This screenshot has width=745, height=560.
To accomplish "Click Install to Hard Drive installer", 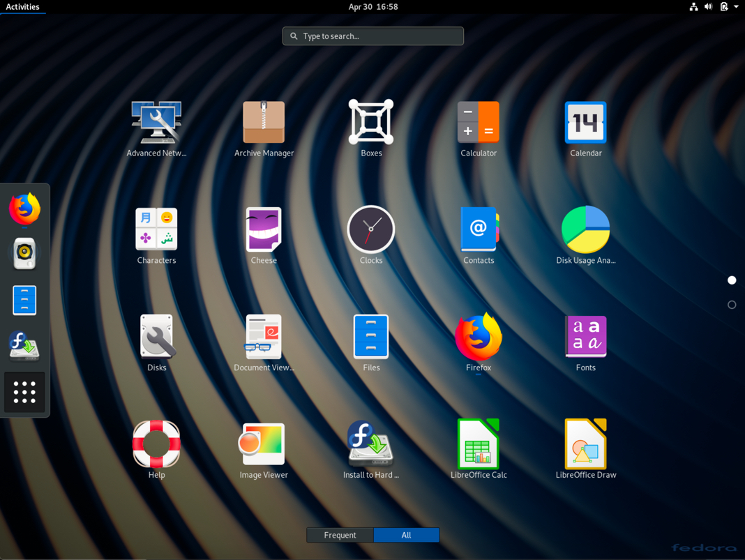I will click(370, 444).
